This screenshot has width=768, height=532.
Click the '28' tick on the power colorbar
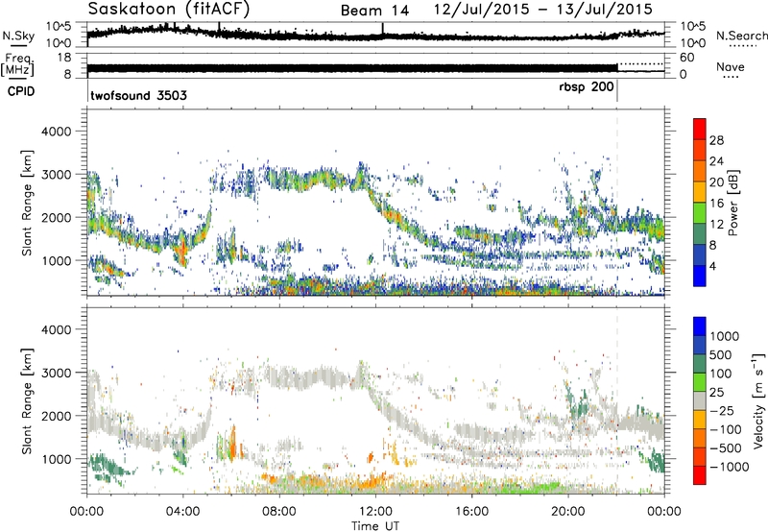point(716,140)
